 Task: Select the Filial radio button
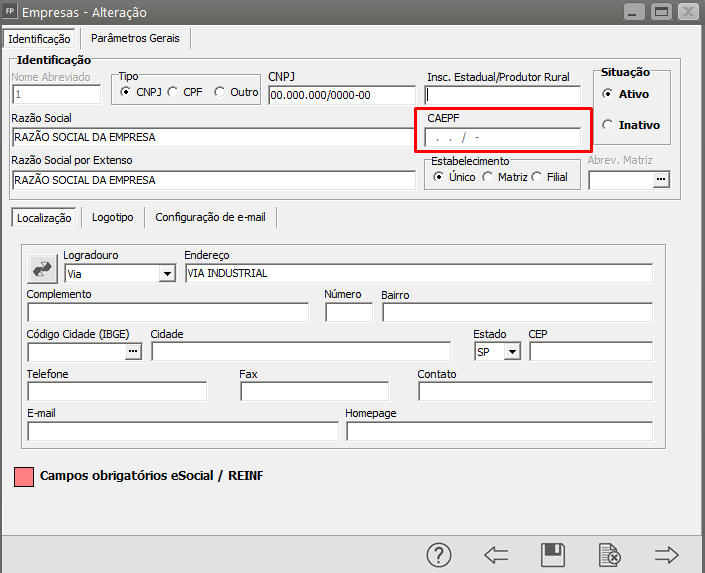(x=537, y=177)
